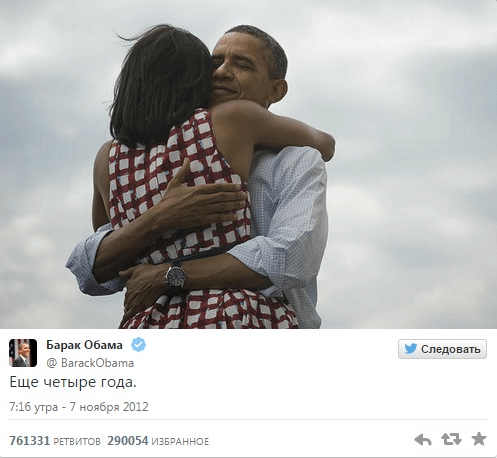
Task: Open the timestamp 7:16 утра - 7 ноября 2012
Action: (79, 407)
